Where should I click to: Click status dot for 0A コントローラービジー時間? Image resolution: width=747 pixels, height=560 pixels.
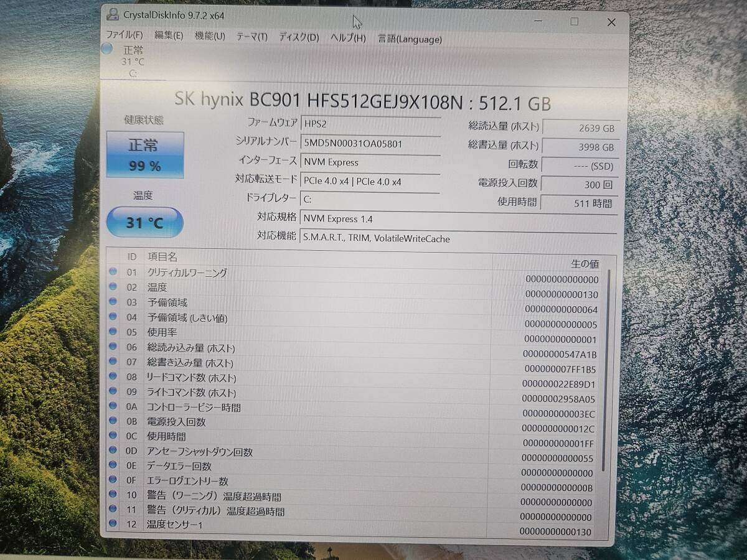[x=113, y=406]
